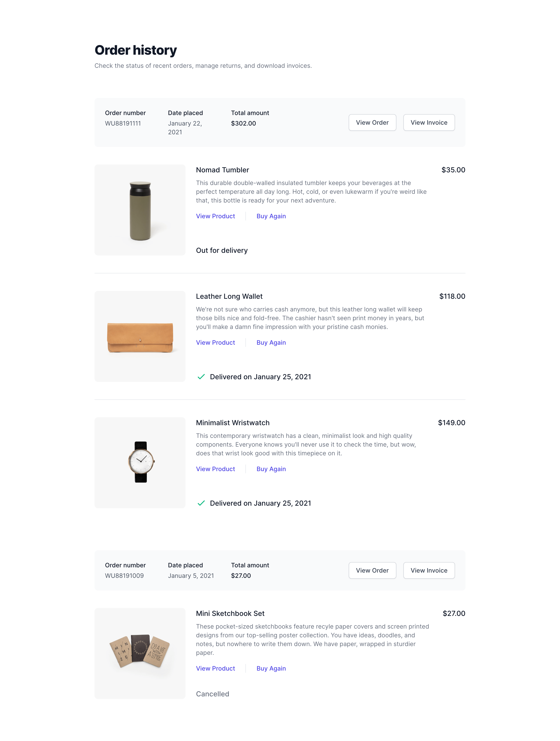Click Buy Again for Minimalist Wristwatch
This screenshot has width=560, height=741.
click(271, 469)
